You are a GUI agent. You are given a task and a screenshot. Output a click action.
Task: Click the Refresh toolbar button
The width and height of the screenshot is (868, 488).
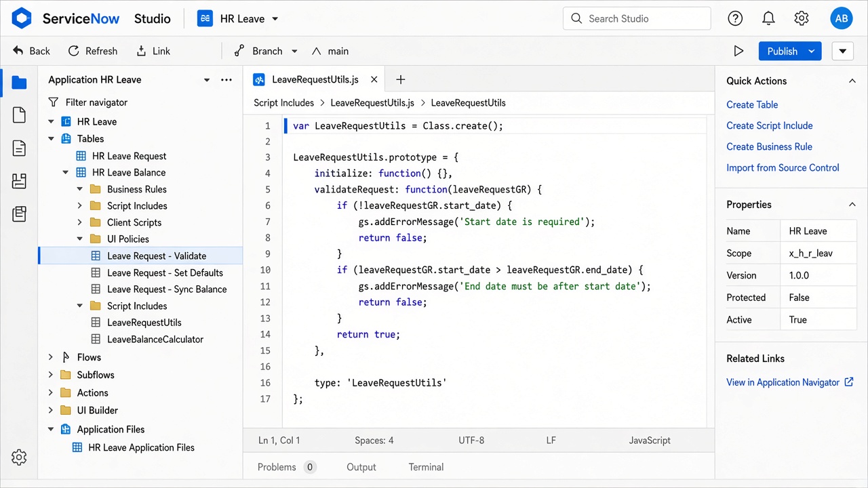pyautogui.click(x=93, y=51)
